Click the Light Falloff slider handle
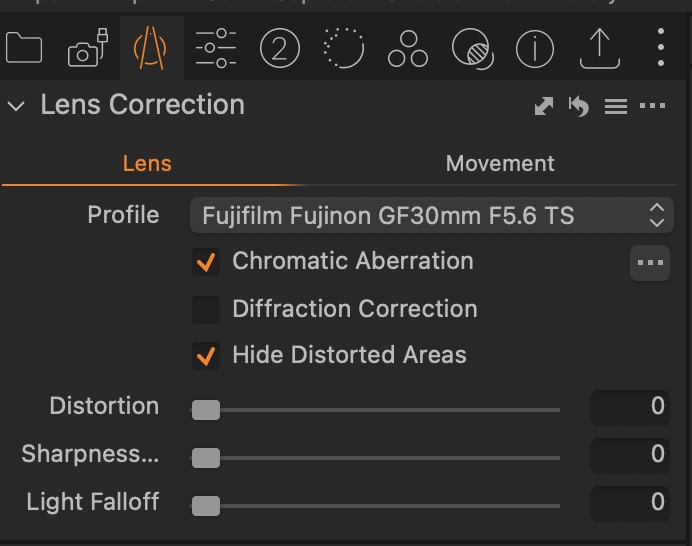The width and height of the screenshot is (692, 546). [206, 506]
